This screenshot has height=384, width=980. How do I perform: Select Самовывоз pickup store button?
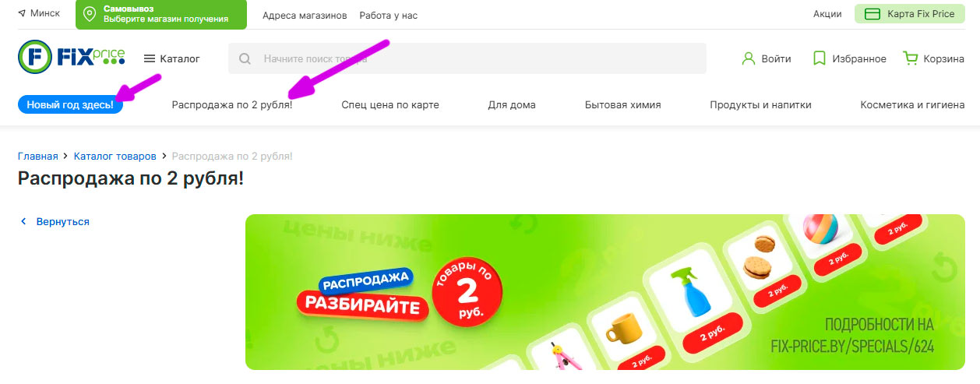[x=161, y=14]
